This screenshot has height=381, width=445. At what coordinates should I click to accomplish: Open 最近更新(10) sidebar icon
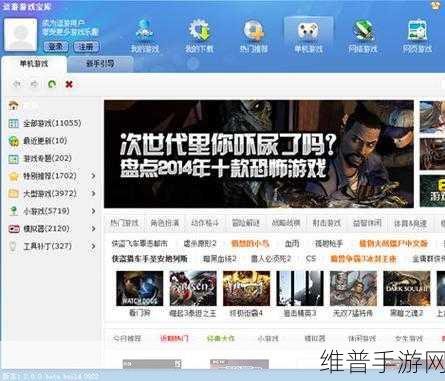coord(14,141)
